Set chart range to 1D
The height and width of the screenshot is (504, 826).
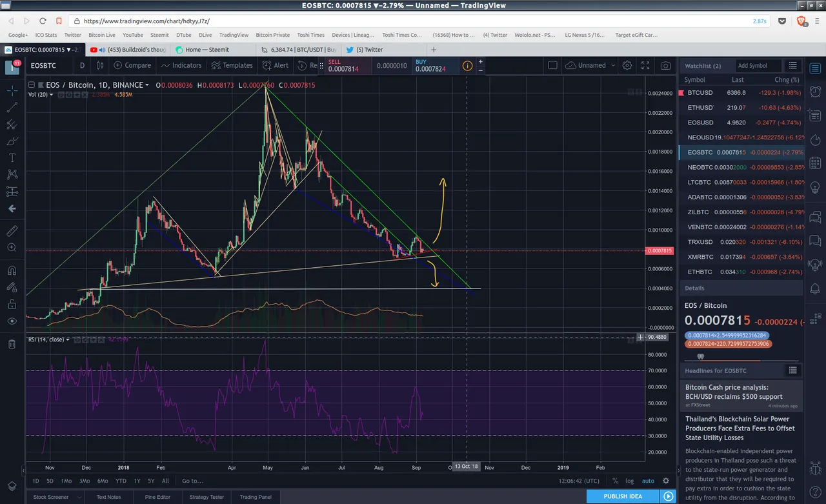pyautogui.click(x=35, y=481)
